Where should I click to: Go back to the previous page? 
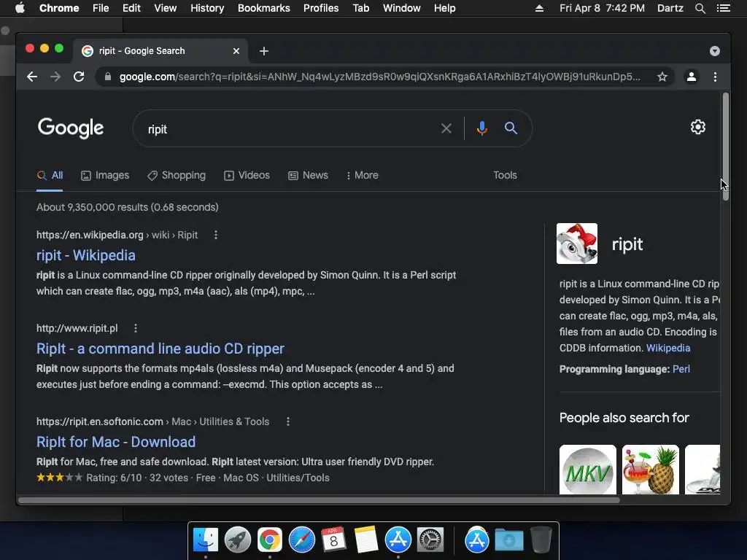32,77
